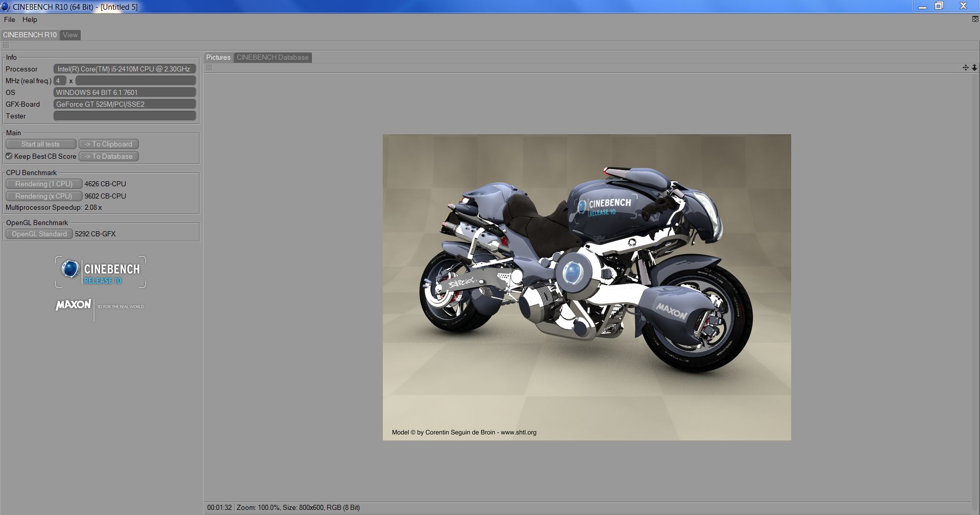Restore down the CINEBENCH window
Screen dimensions: 980x515
pos(939,6)
